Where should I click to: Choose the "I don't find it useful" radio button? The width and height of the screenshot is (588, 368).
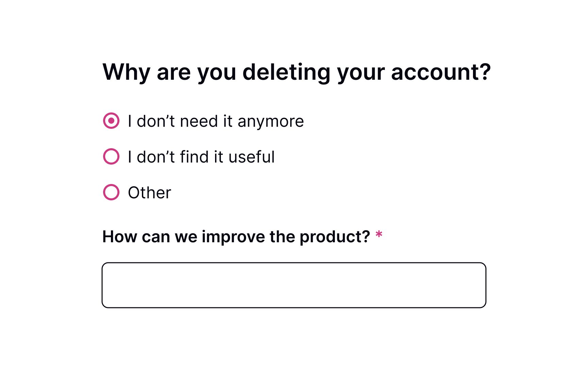point(111,156)
